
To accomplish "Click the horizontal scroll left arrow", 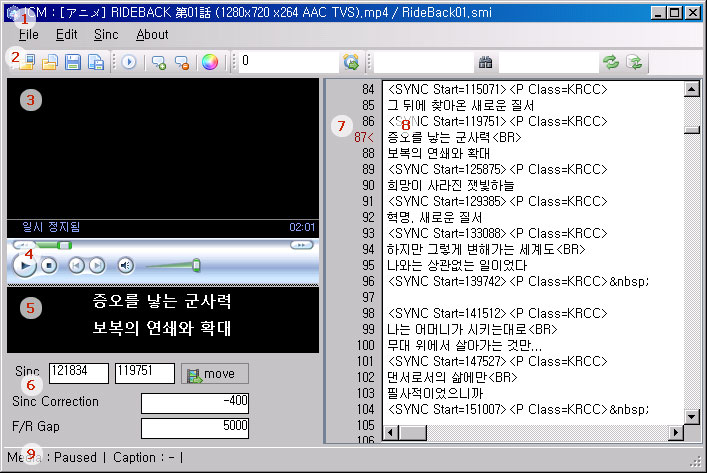I will click(390, 433).
